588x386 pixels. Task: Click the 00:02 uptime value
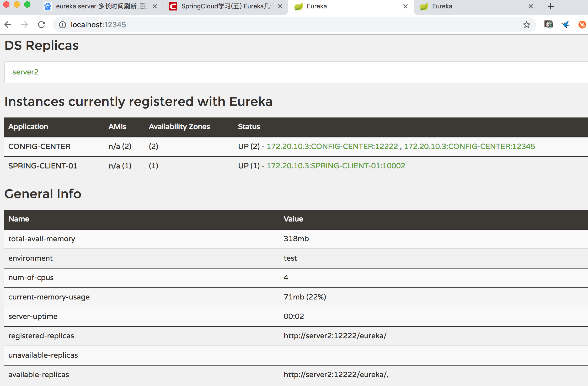coord(294,316)
